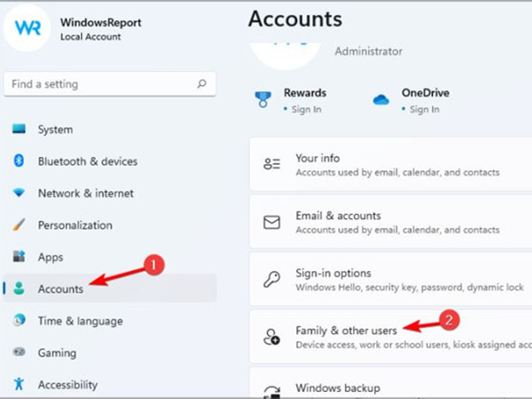
Task: Click the Rewards medal icon
Action: point(262,99)
